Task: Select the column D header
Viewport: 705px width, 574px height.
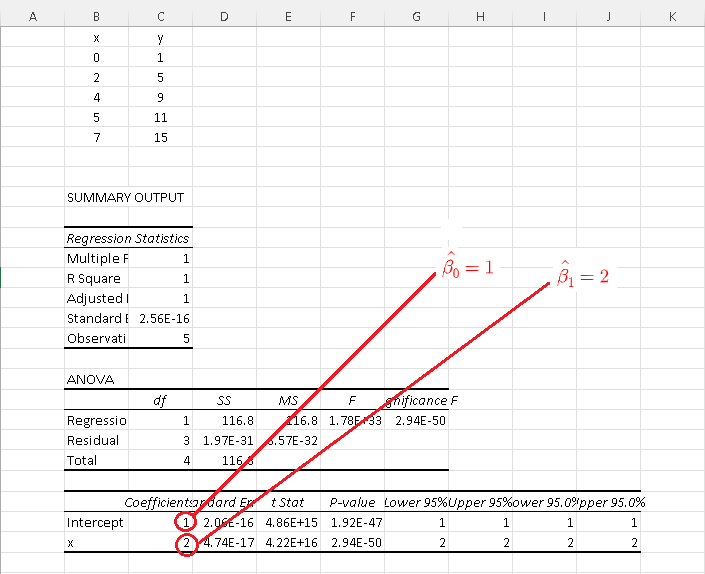Action: click(x=224, y=17)
